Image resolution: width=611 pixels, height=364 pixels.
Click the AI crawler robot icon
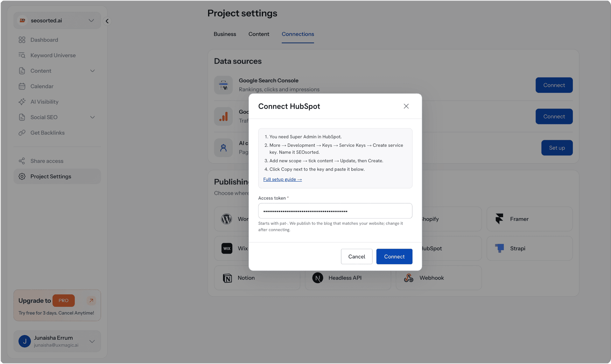point(223,148)
